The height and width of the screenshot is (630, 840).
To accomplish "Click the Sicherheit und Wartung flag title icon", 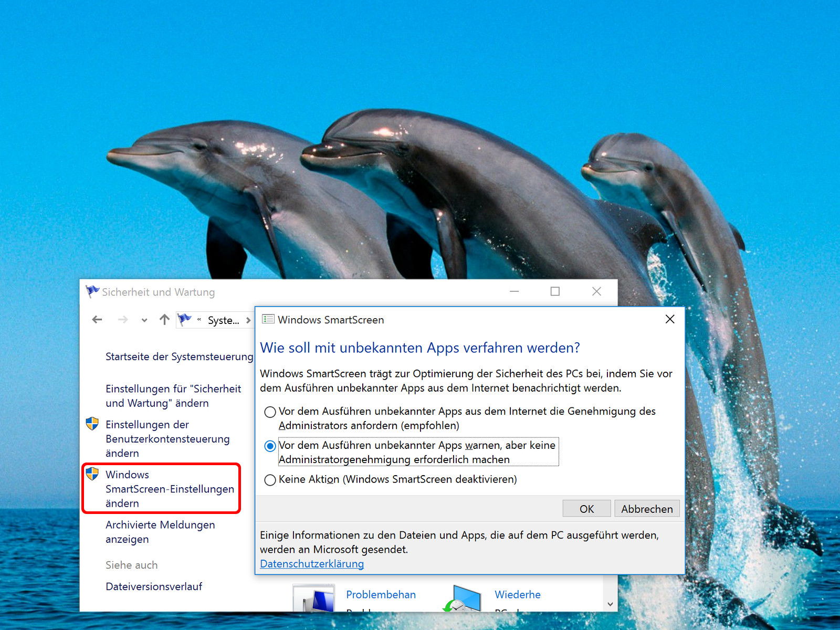I will 92,291.
